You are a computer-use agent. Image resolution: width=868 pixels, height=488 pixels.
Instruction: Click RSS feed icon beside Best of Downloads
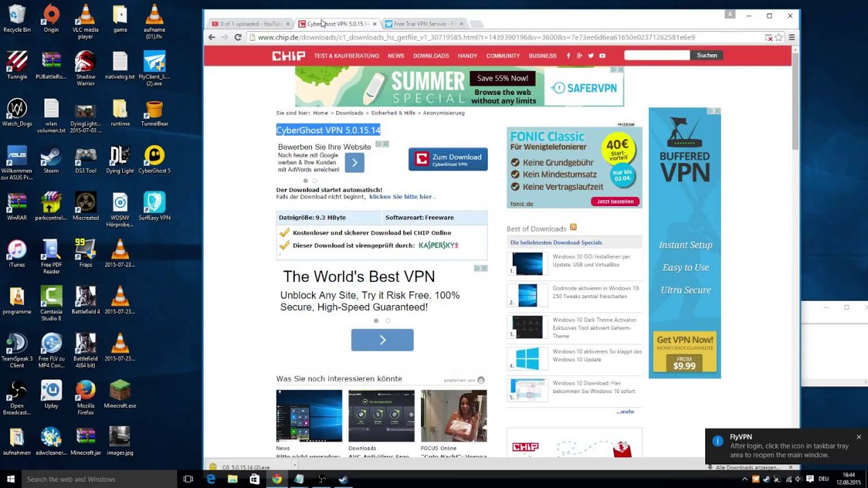tap(574, 228)
